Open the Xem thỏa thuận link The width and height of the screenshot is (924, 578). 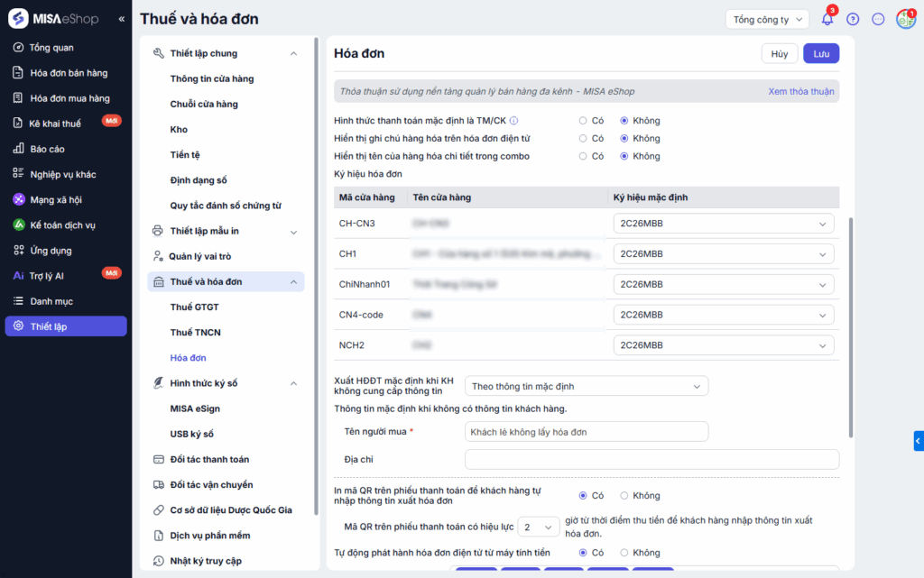tap(801, 91)
